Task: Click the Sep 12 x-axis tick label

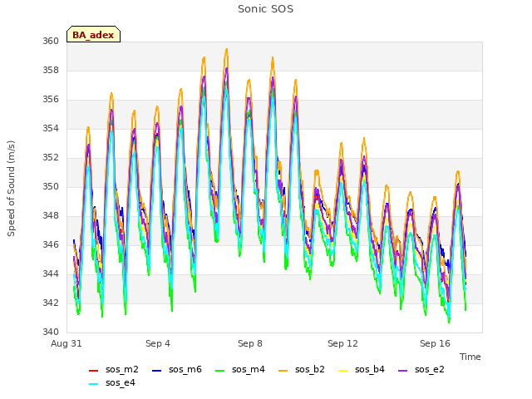Action: (342, 343)
